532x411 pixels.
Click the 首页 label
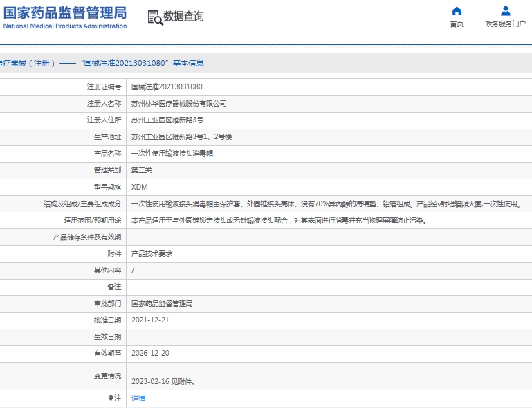tap(457, 24)
